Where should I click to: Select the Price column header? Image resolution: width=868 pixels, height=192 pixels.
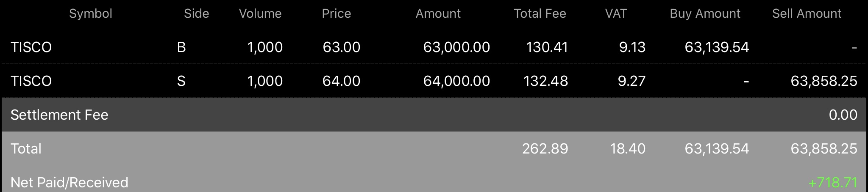pyautogui.click(x=336, y=14)
